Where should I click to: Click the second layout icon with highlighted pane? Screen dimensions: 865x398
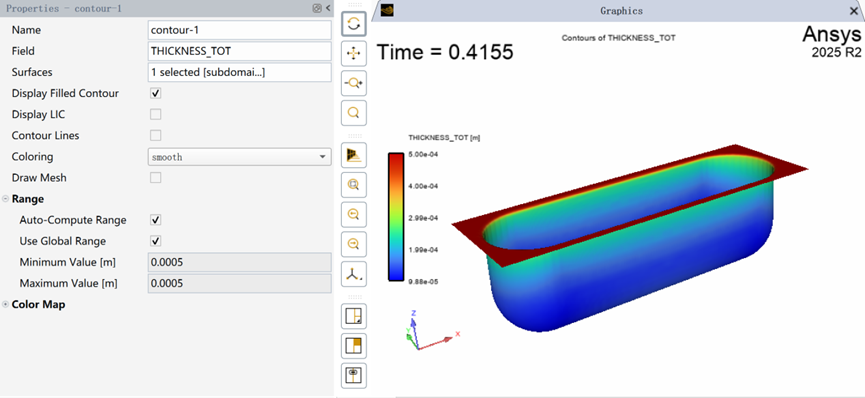point(354,346)
